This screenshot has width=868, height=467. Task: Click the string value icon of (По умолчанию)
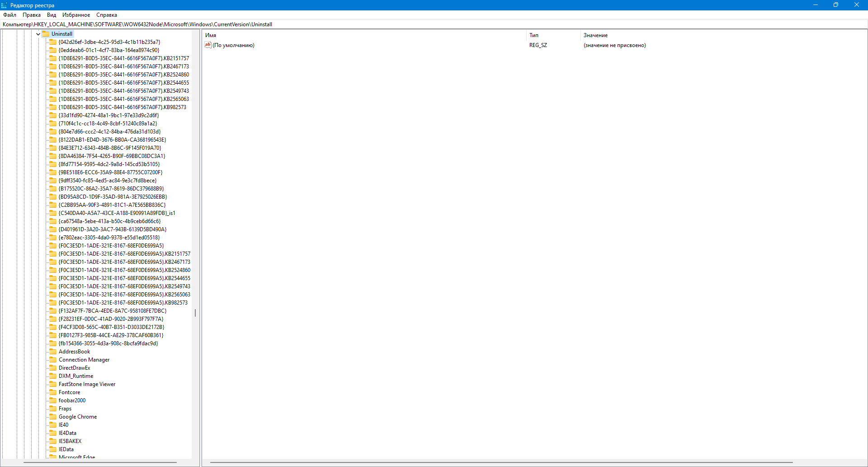click(x=208, y=45)
